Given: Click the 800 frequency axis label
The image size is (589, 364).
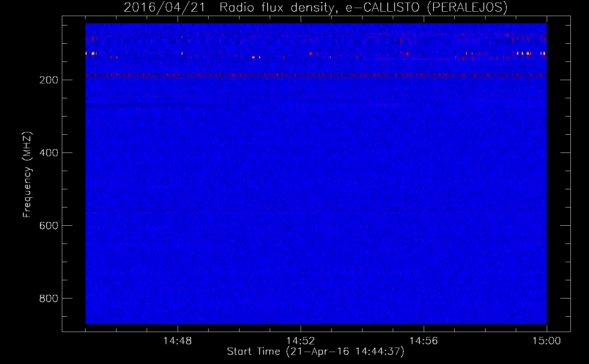Looking at the screenshot, I should pos(48,298).
